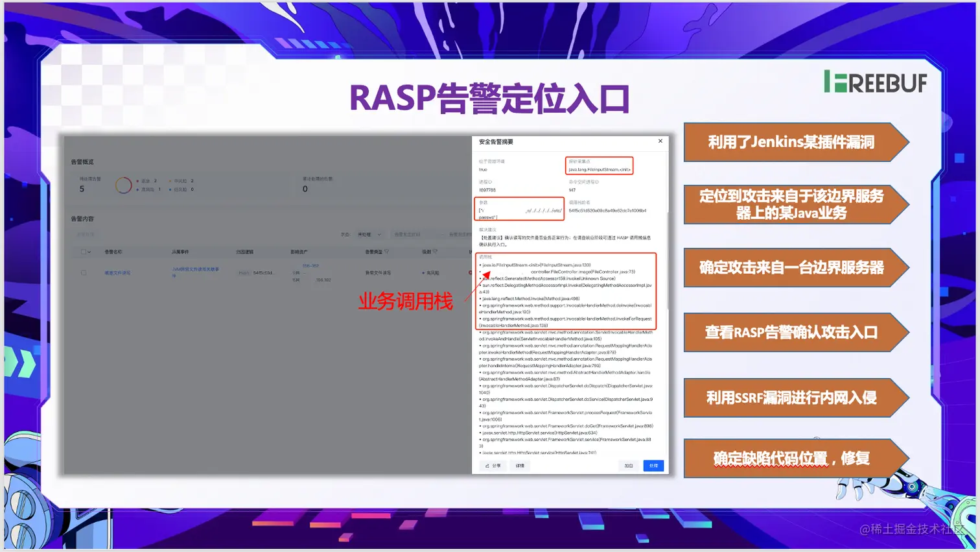
Task: Click the pending alerts count 5
Action: [x=82, y=189]
